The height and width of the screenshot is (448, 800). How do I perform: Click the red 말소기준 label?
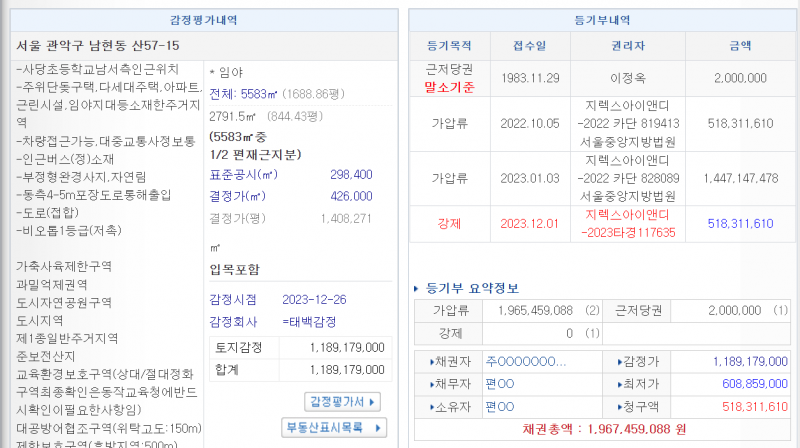pos(449,87)
